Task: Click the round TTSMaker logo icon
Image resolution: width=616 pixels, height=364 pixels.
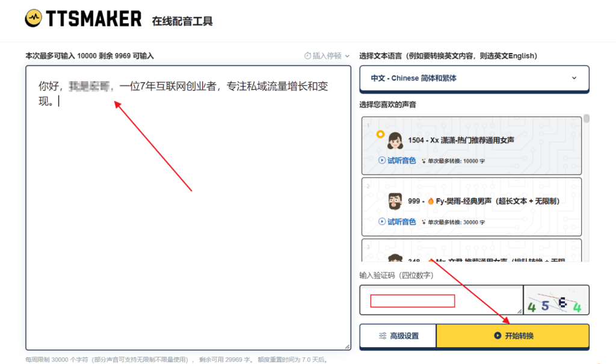Action: [34, 17]
